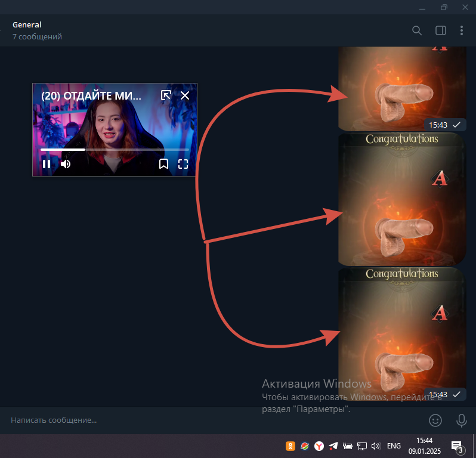
Task: Open Telegram paper-plane tray icon
Action: tap(333, 446)
